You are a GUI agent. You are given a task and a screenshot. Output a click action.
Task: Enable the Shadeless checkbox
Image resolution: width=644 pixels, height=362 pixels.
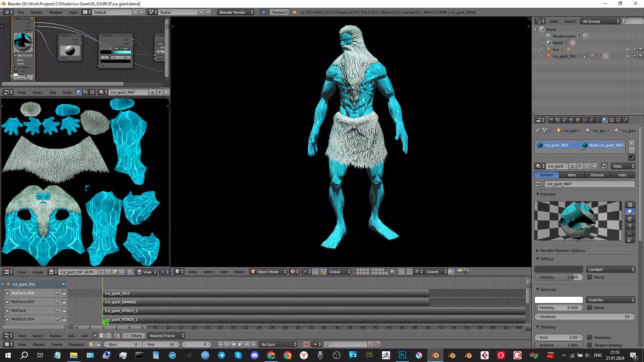point(589,338)
